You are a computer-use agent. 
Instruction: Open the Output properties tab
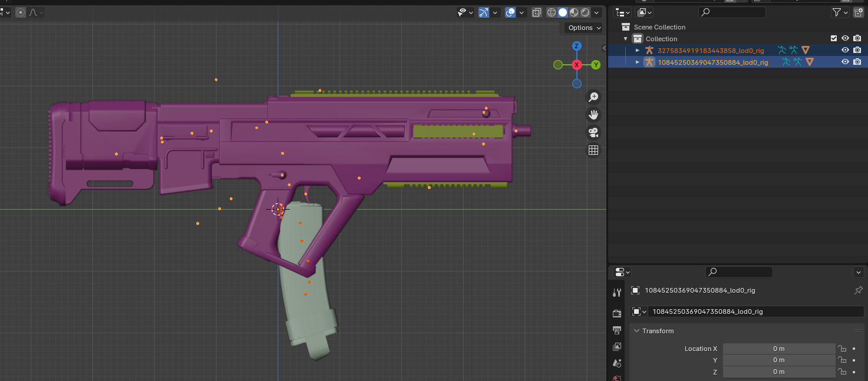tap(617, 330)
